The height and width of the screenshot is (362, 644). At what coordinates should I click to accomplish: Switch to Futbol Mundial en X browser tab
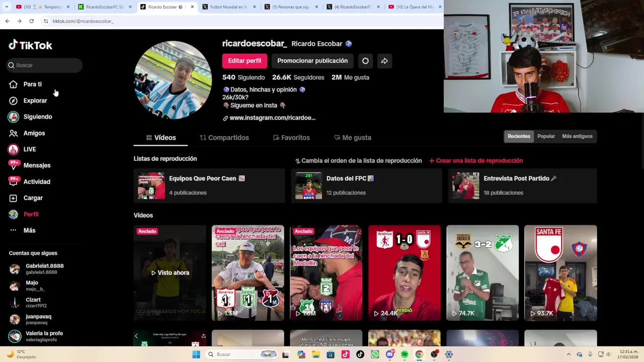coord(229,7)
